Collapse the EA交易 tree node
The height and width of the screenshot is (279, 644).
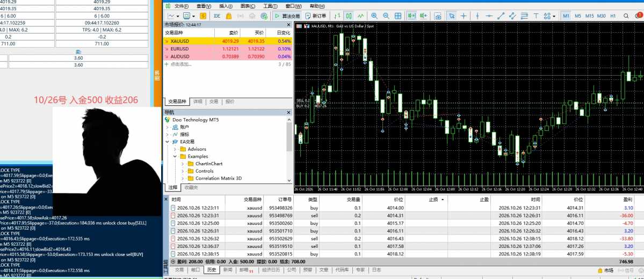[168, 142]
